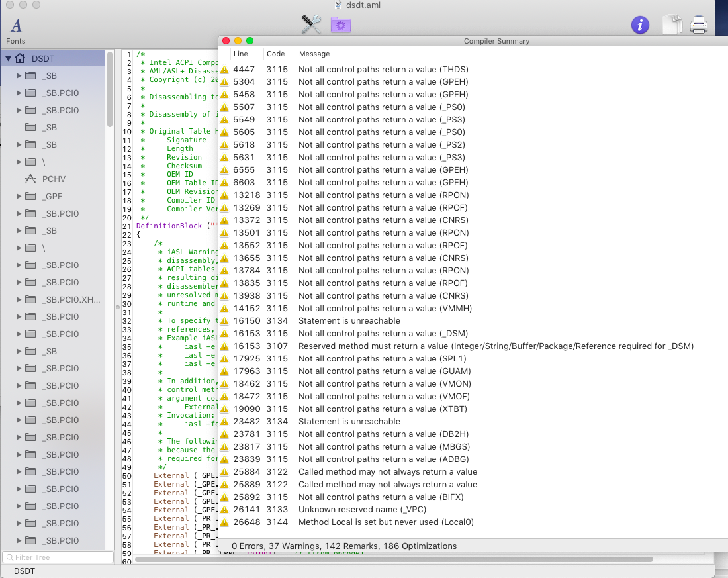Screen dimensions: 728x578
Task: Expand the _GPE folder in tree
Action: tap(19, 196)
